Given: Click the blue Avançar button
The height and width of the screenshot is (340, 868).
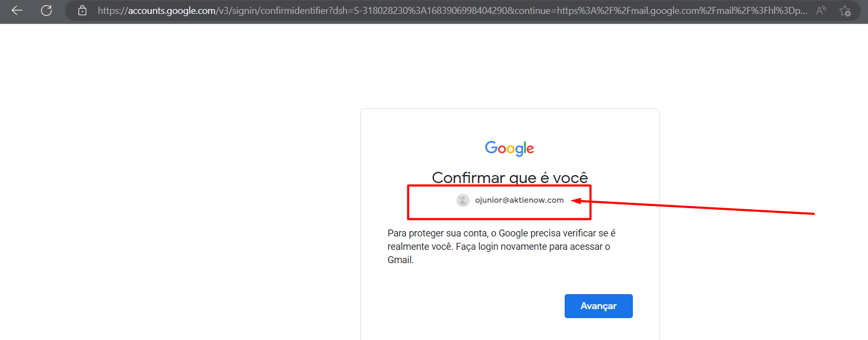Looking at the screenshot, I should pos(599,306).
